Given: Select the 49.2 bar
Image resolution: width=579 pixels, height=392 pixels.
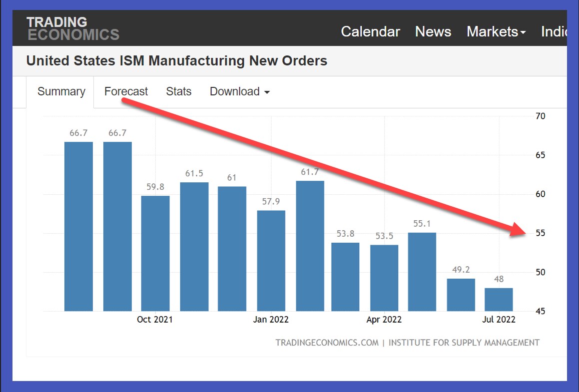Looking at the screenshot, I should (x=461, y=295).
